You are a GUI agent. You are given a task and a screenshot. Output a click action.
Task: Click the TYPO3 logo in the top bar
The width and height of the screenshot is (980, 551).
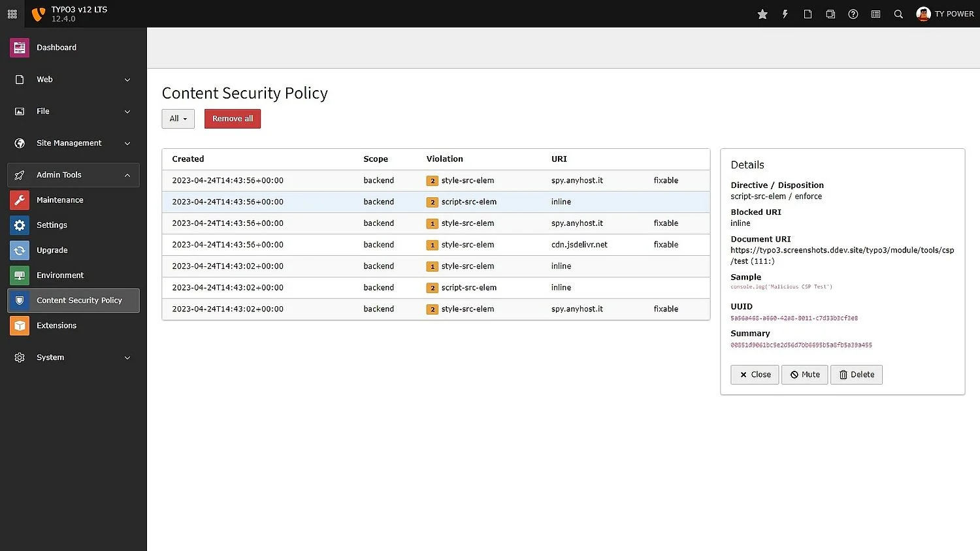(x=38, y=13)
